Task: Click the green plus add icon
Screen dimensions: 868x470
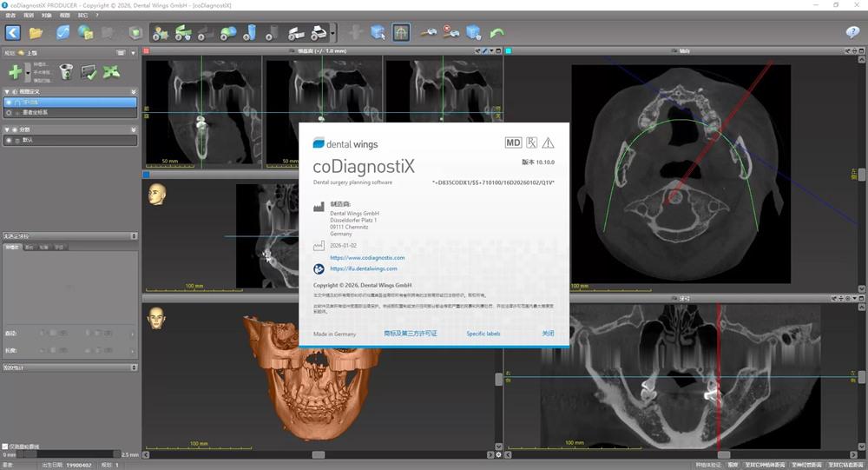Action: (x=16, y=71)
